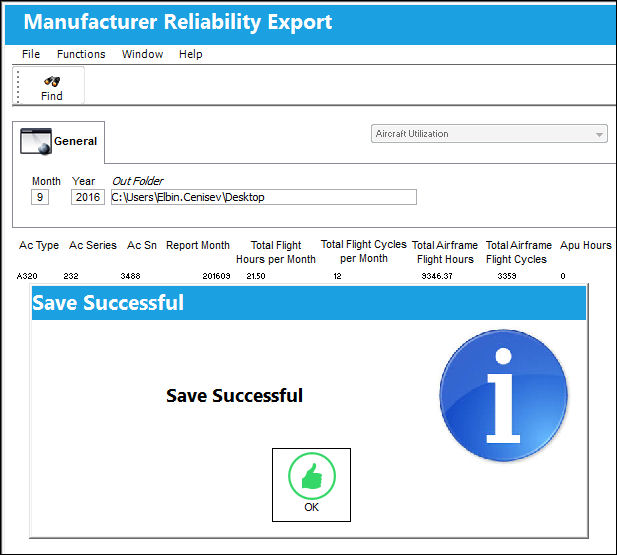The width and height of the screenshot is (617, 555).
Task: Click Total Flight Hours per Month header
Action: tap(276, 252)
